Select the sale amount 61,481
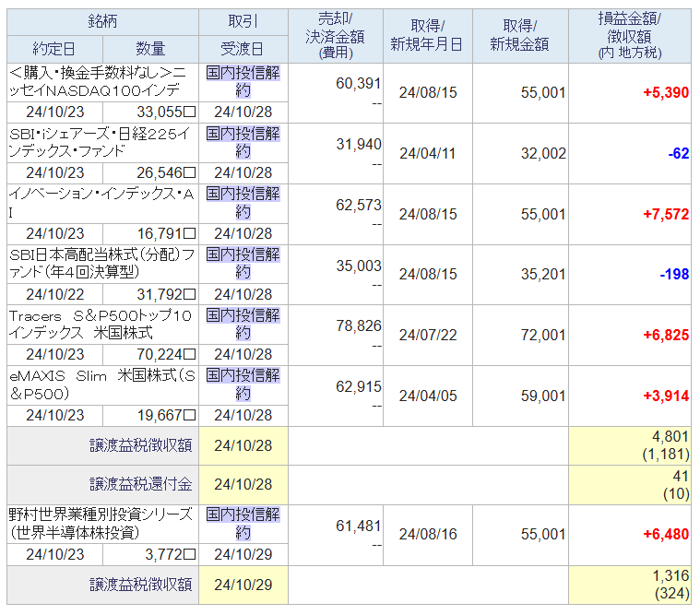 (x=359, y=526)
